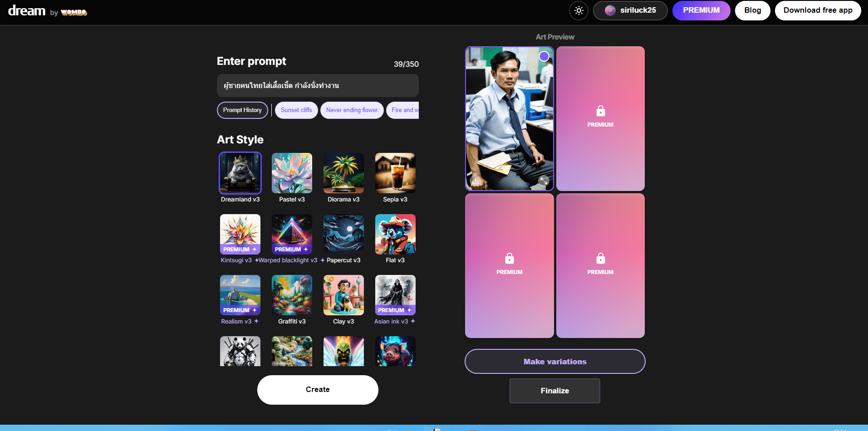Open Prompt History
This screenshot has height=431, width=868.
coord(242,110)
